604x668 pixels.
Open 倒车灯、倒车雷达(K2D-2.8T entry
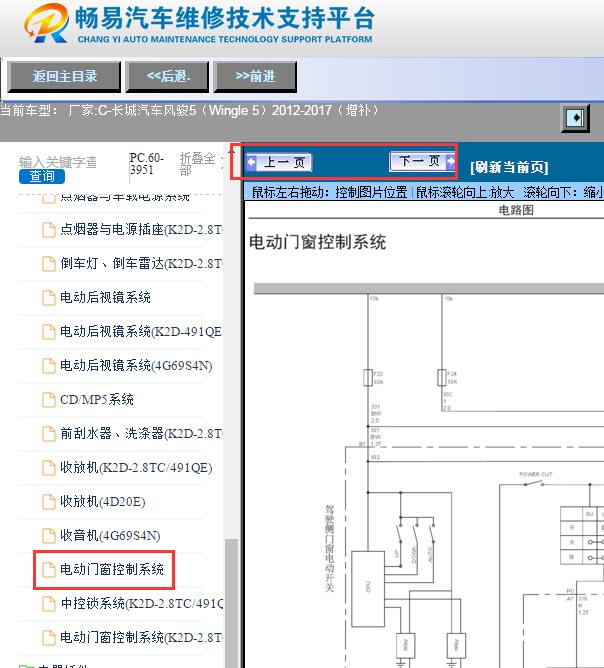141,264
